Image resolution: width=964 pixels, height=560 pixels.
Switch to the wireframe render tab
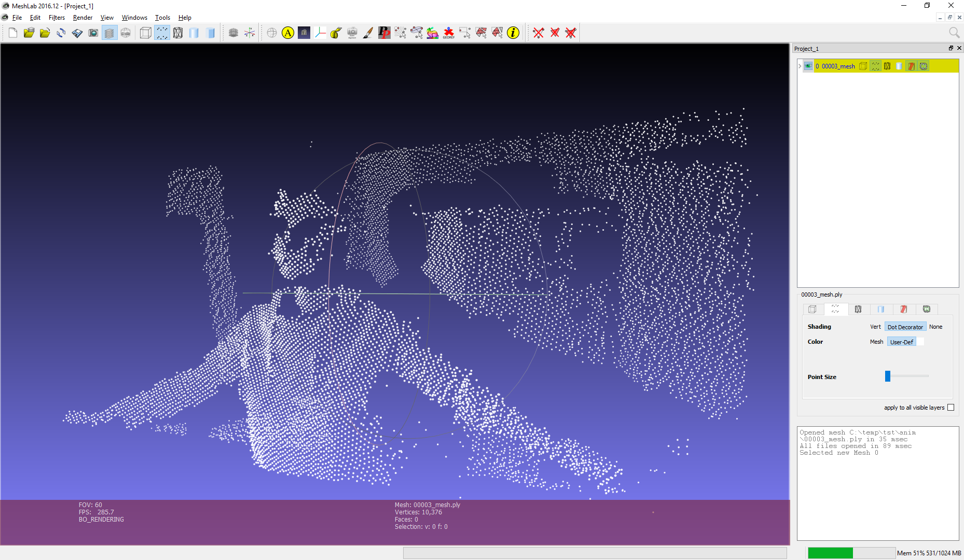(x=858, y=310)
